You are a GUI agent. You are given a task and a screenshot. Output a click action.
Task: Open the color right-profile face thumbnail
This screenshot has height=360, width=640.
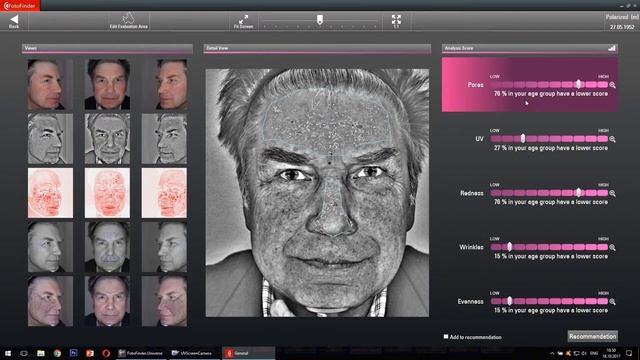pos(164,84)
